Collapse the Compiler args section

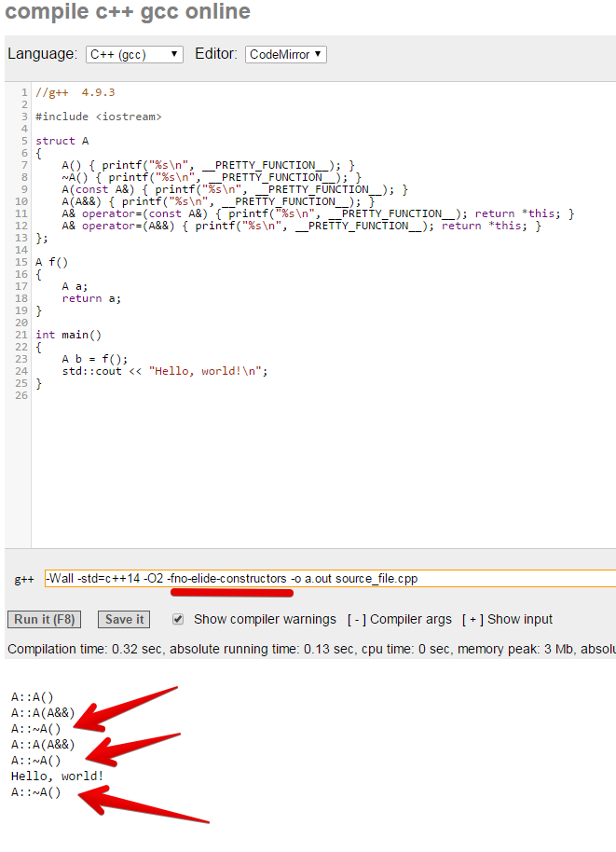(x=400, y=620)
